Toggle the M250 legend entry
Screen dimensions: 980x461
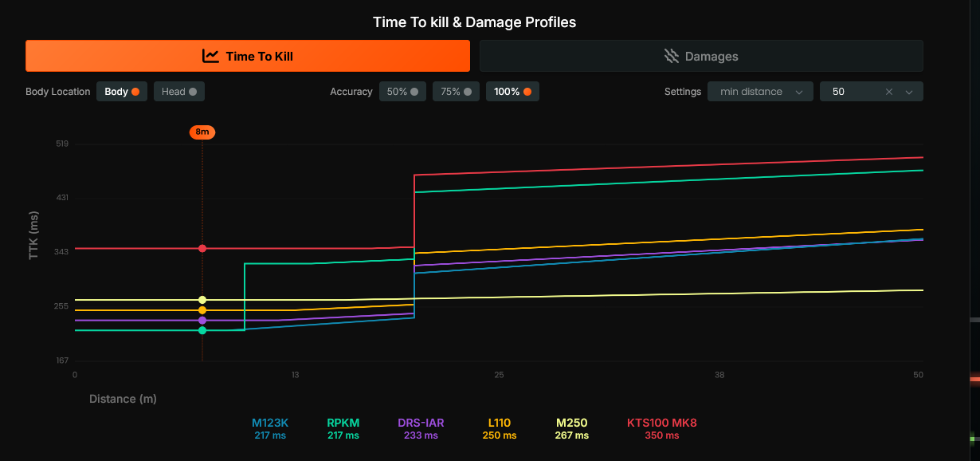click(x=572, y=428)
